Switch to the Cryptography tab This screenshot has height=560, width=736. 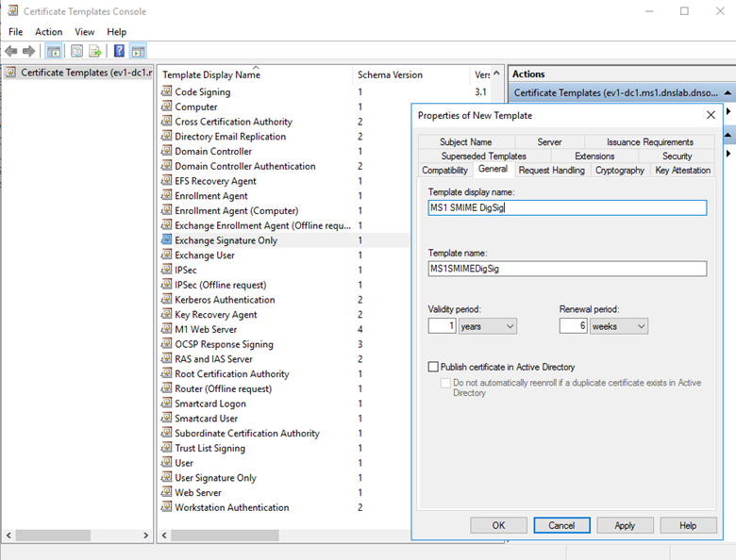tap(620, 171)
